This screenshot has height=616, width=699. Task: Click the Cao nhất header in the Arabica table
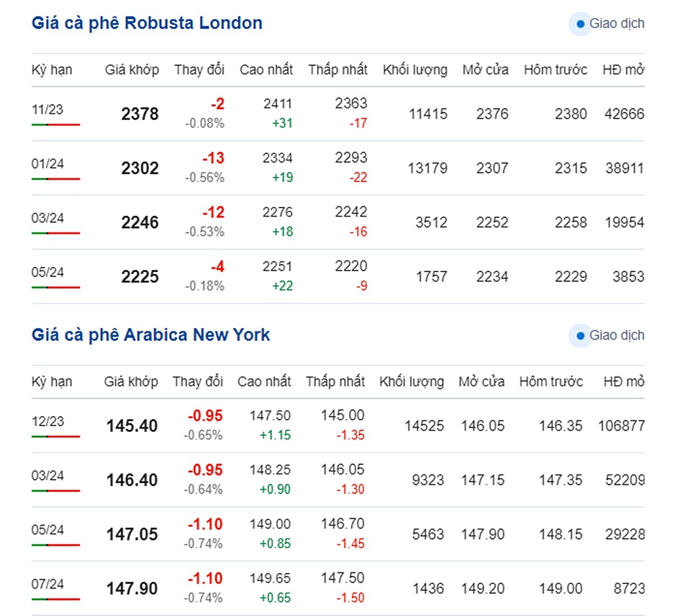click(264, 382)
